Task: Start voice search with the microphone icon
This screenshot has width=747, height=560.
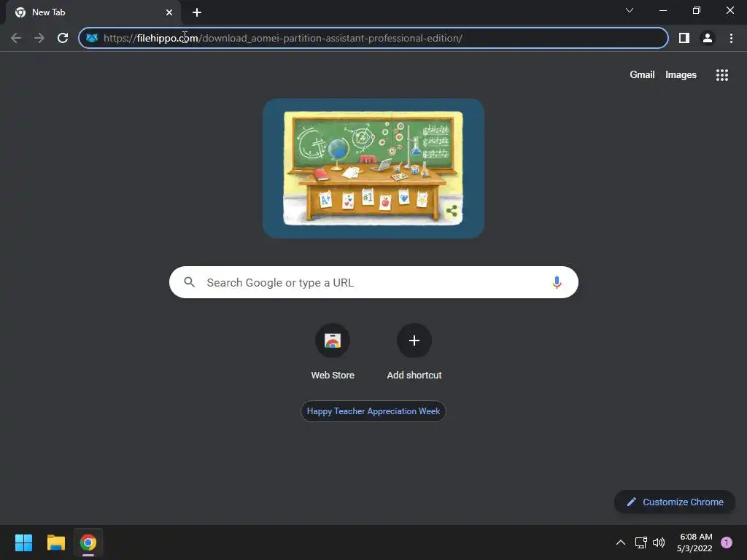Action: (557, 282)
